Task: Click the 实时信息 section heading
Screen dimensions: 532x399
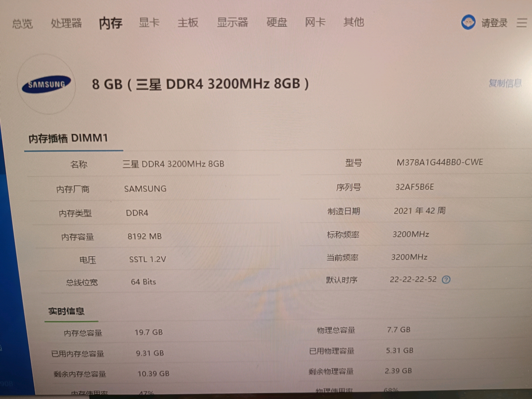Action: click(66, 311)
